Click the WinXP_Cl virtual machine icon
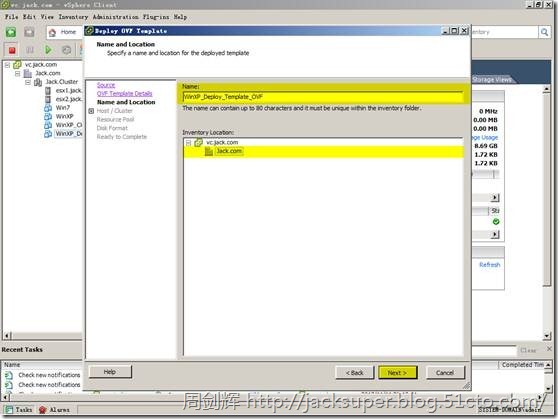This screenshot has width=558, height=419. tap(48, 125)
